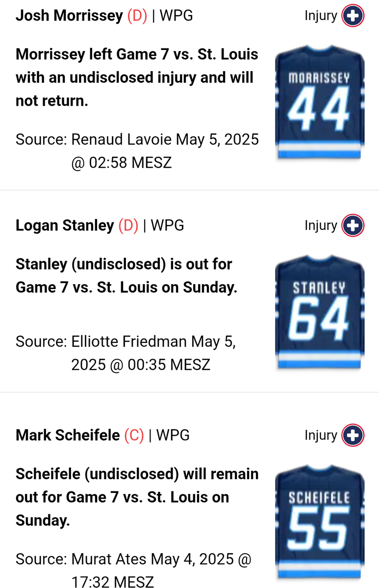Click the Morrissey left Game 7 headline
Viewport: 379px width, 588px height.
tap(137, 77)
